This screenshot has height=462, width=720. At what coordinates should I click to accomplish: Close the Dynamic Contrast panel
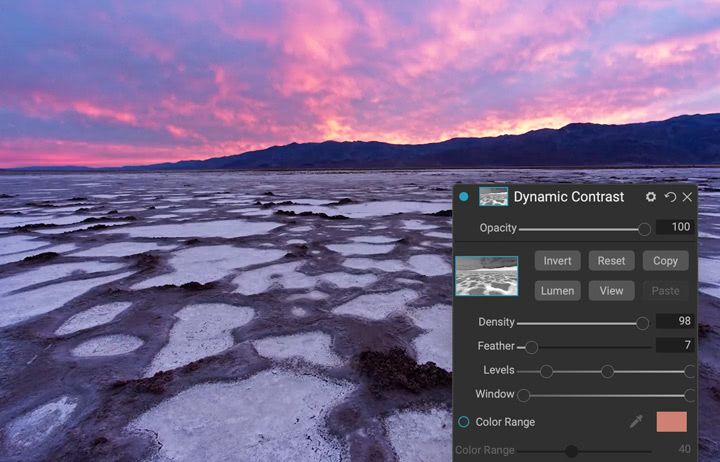click(x=687, y=197)
